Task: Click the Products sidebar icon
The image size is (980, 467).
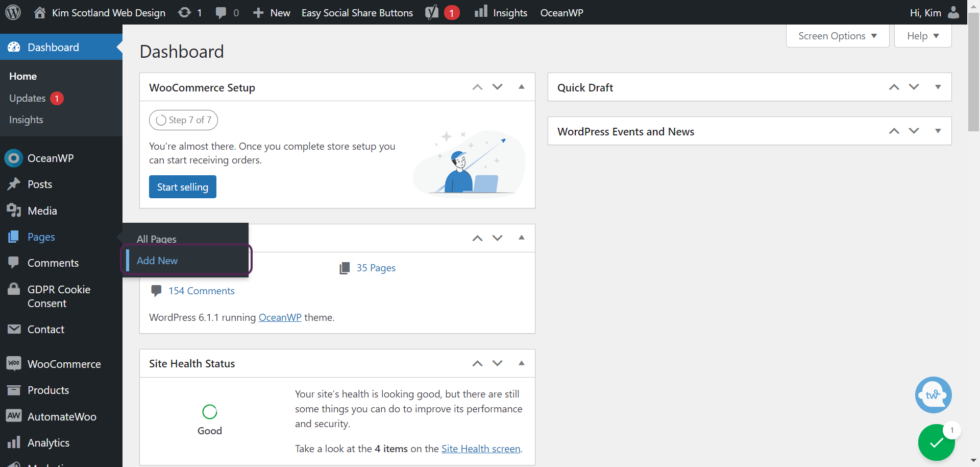Action: pyautogui.click(x=14, y=390)
